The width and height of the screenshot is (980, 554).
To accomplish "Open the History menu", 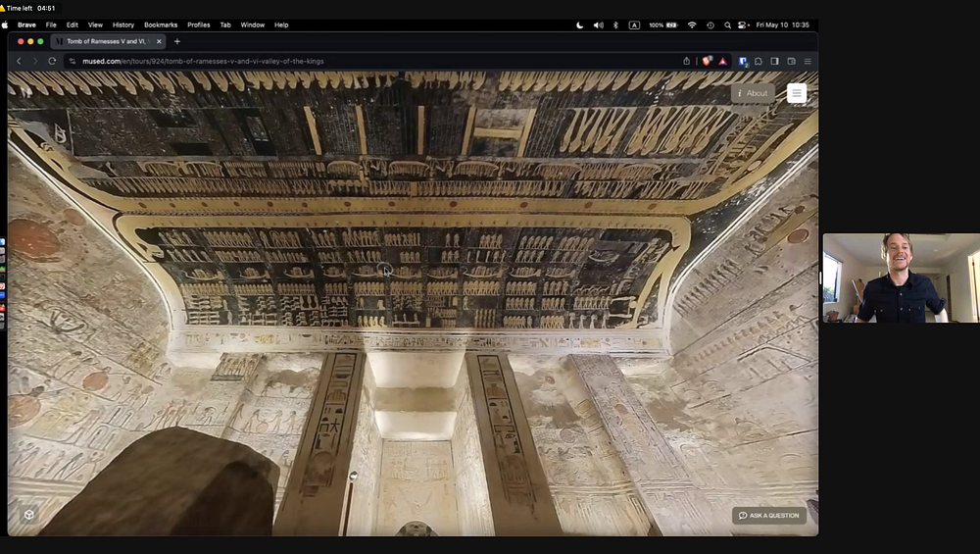I will coord(123,25).
